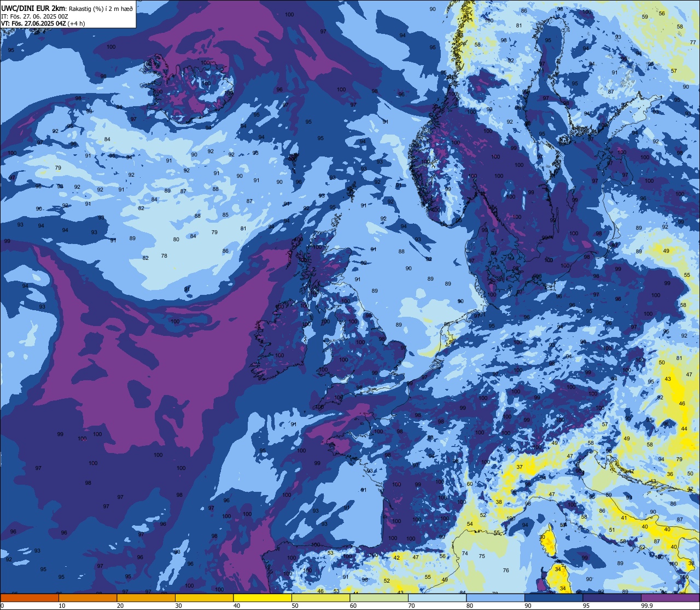Click the 90–95 medium blue legend segment

(x=553, y=597)
